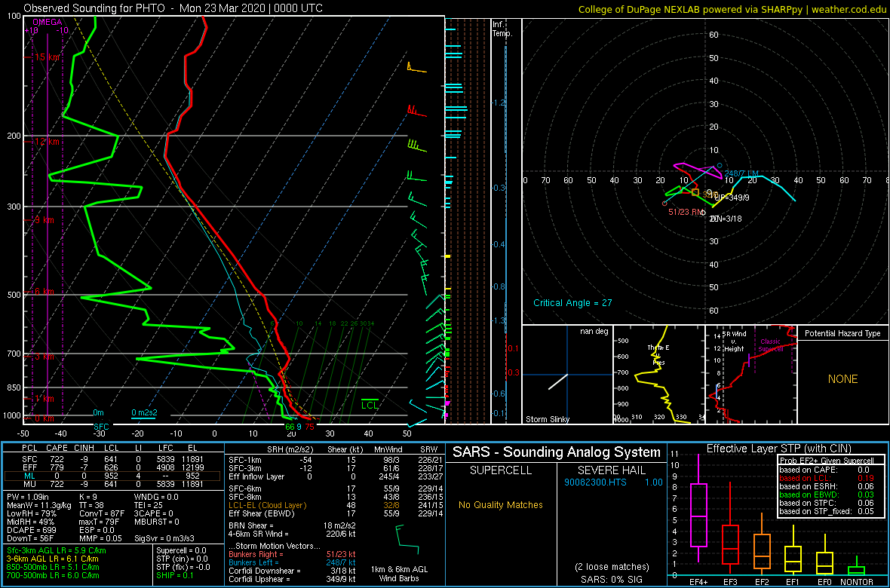Click the Sfc-3km AGL LR = 5.9 C/km text
890x588 pixels.
point(57,551)
